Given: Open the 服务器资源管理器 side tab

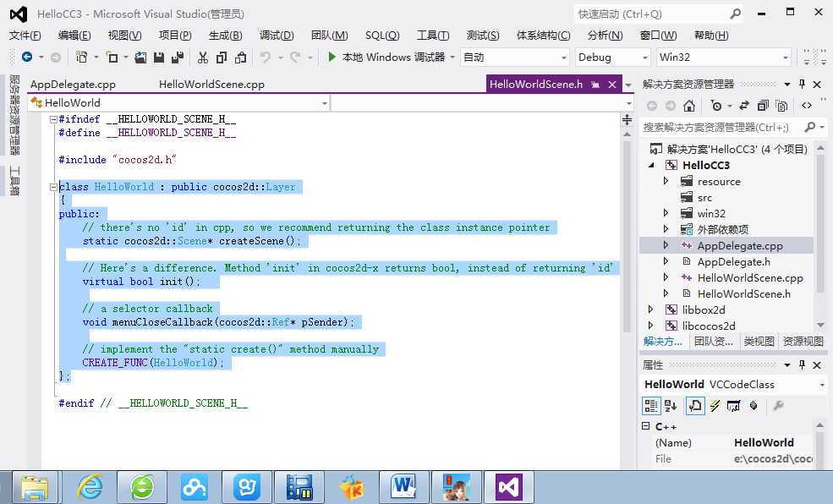Looking at the screenshot, I should [x=14, y=113].
